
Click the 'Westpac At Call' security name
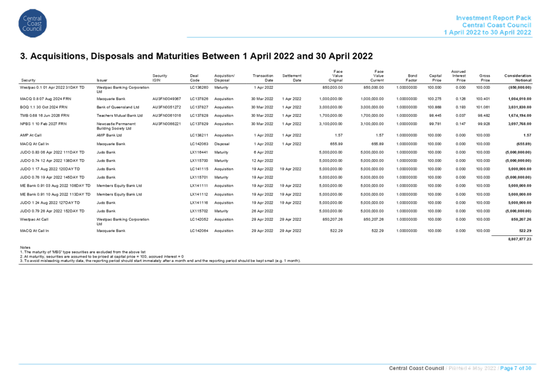tap(34, 219)
